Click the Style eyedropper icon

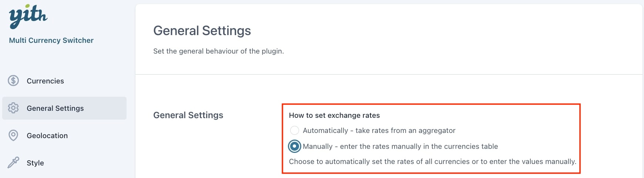[13, 162]
